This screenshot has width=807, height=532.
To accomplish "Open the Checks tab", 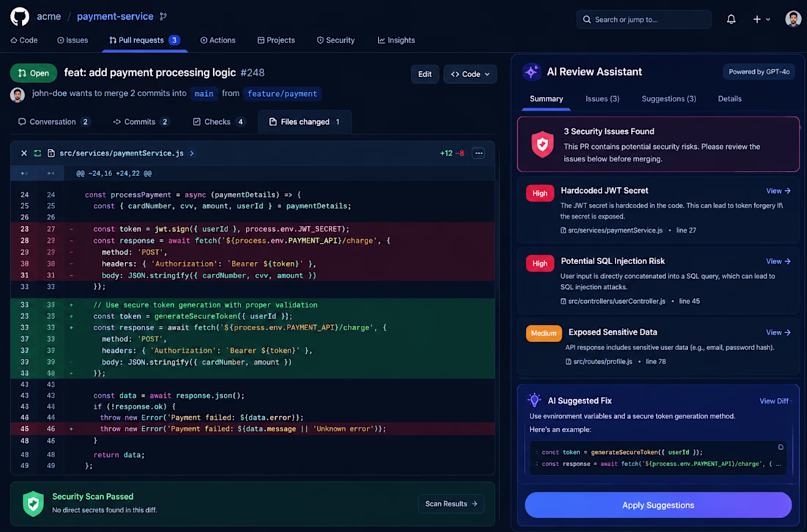I will (219, 122).
